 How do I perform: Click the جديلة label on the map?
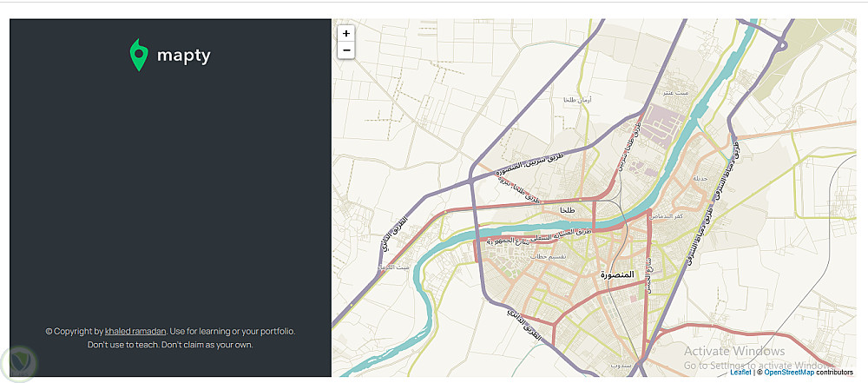click(700, 179)
